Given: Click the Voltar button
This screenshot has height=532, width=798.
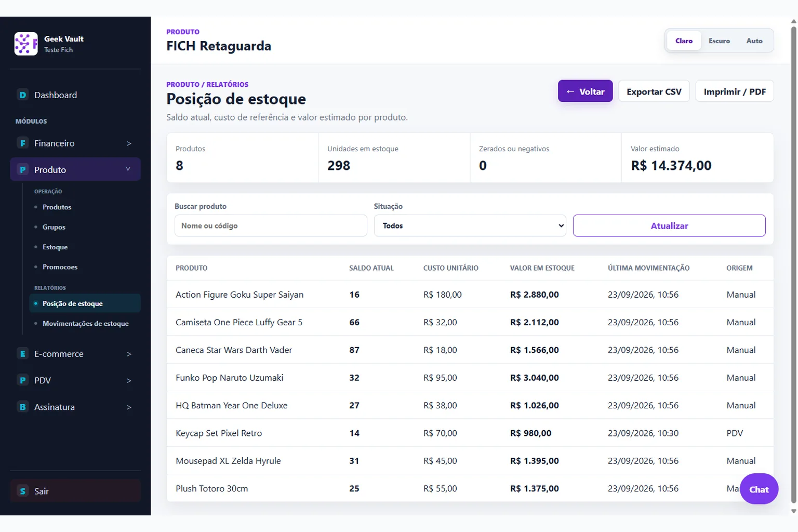Looking at the screenshot, I should (x=586, y=91).
